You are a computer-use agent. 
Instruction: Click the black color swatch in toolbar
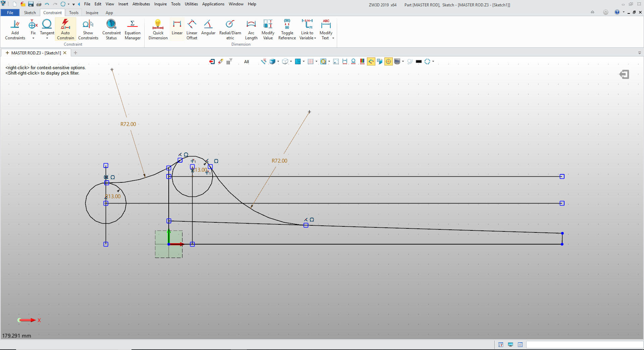click(418, 61)
